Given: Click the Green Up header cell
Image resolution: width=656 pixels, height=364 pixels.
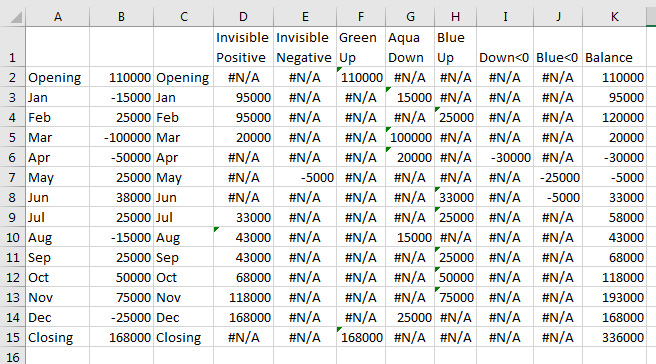Looking at the screenshot, I should pyautogui.click(x=361, y=47).
